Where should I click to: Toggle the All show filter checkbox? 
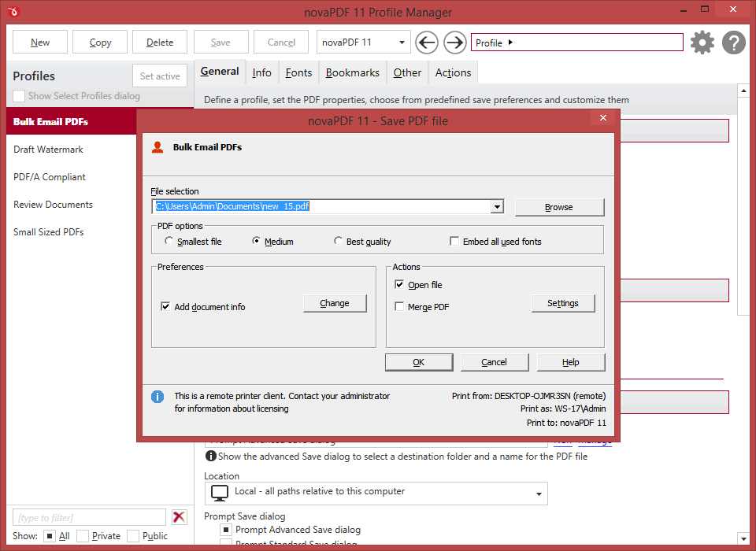49,535
